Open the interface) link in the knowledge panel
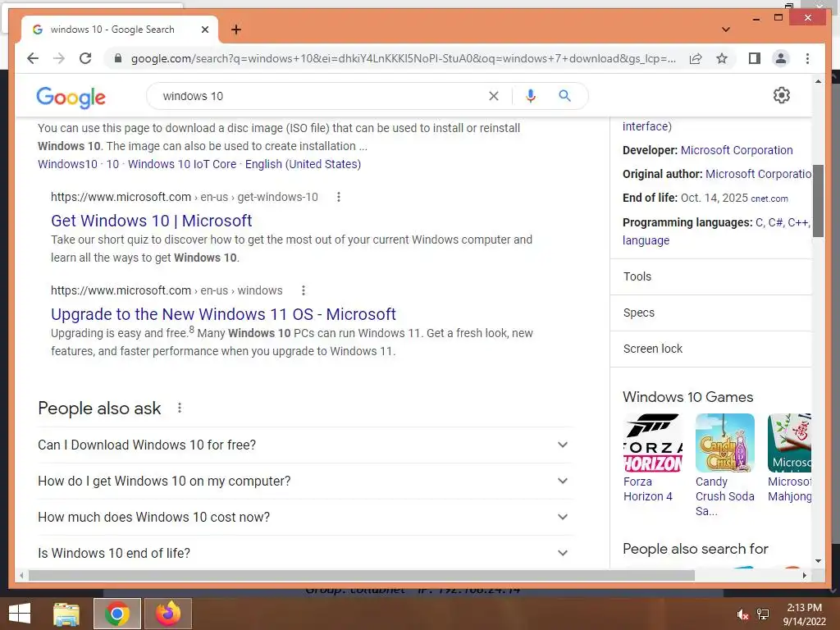The image size is (840, 630). point(646,126)
